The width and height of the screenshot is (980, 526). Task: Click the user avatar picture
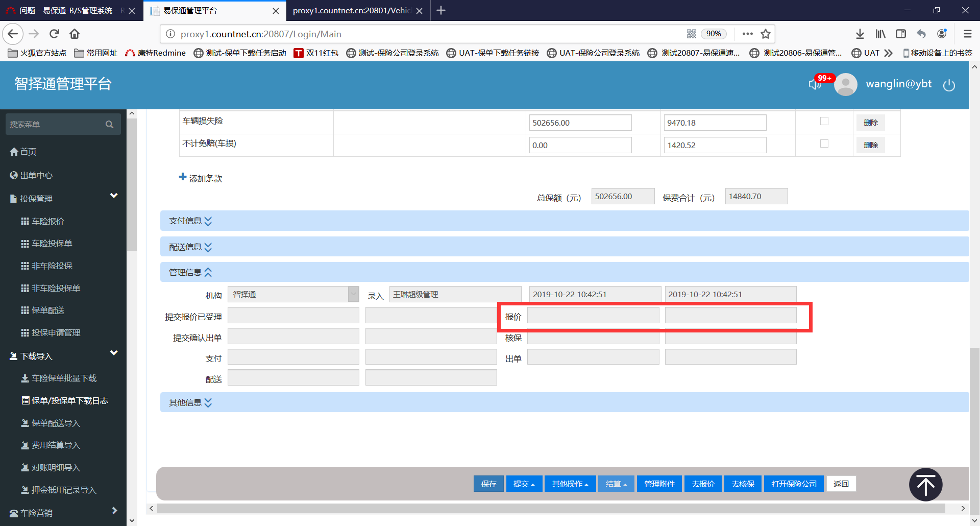pyautogui.click(x=845, y=84)
